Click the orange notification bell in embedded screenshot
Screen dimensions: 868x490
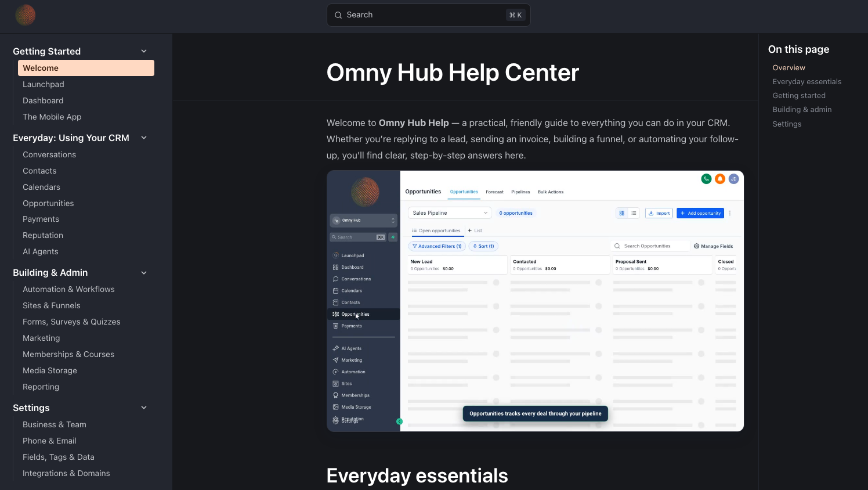[x=720, y=179]
